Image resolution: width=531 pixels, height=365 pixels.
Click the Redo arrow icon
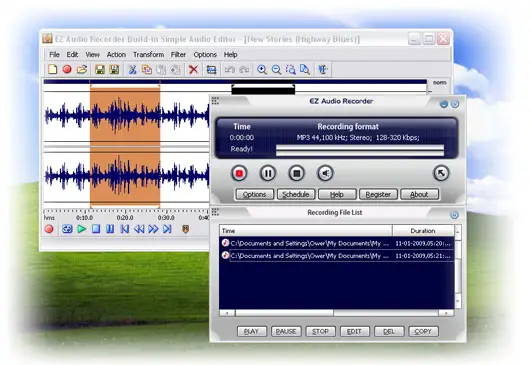pyautogui.click(x=244, y=69)
